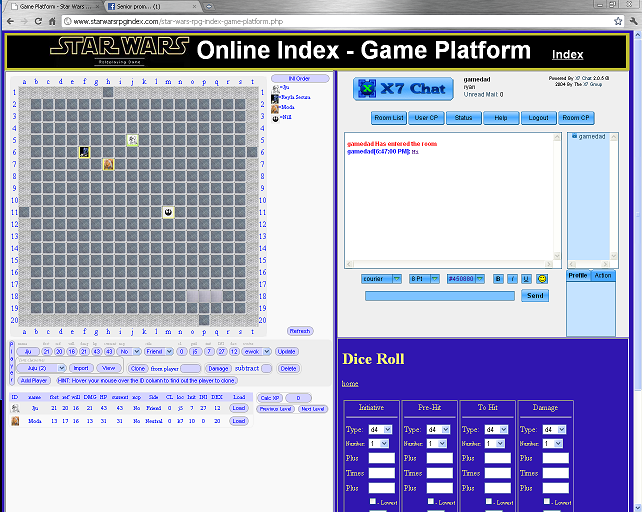
Task: Bookmark this page with the star icon
Action: [618, 21]
